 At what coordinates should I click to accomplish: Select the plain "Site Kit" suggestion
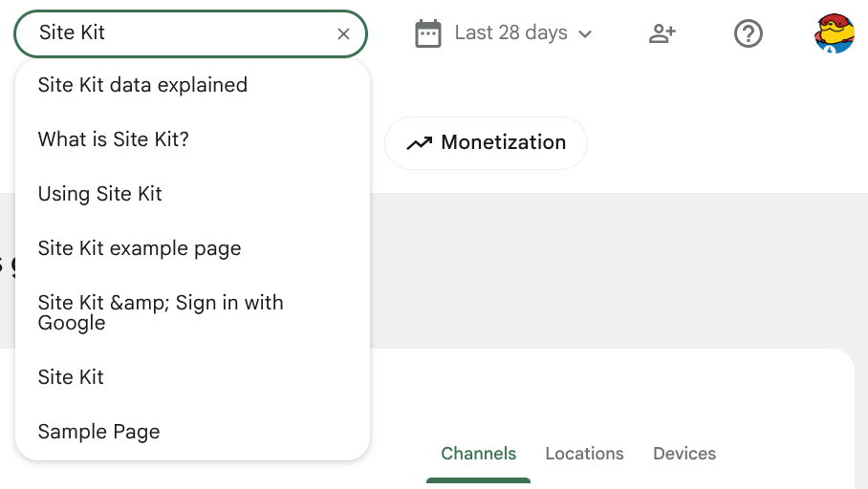click(x=71, y=377)
